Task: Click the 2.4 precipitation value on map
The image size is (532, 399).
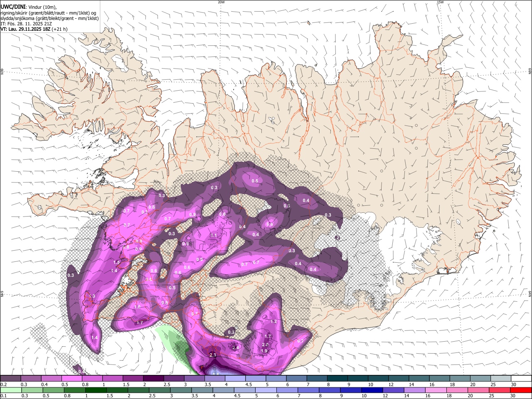Action: (x=236, y=347)
